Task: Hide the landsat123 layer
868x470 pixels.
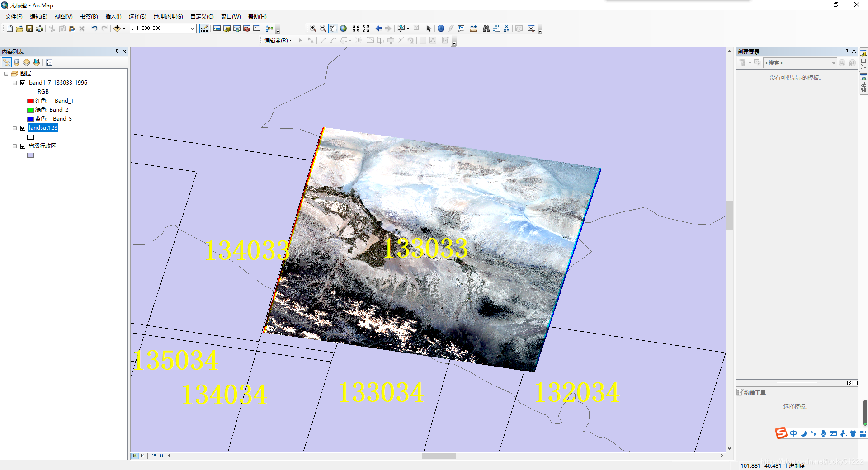Action: pyautogui.click(x=22, y=128)
